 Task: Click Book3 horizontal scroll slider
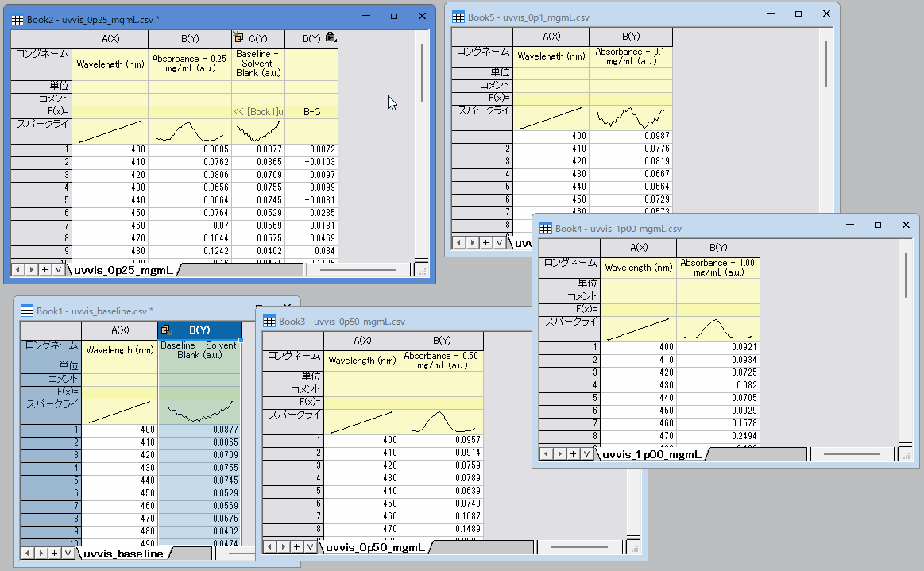pyautogui.click(x=578, y=547)
